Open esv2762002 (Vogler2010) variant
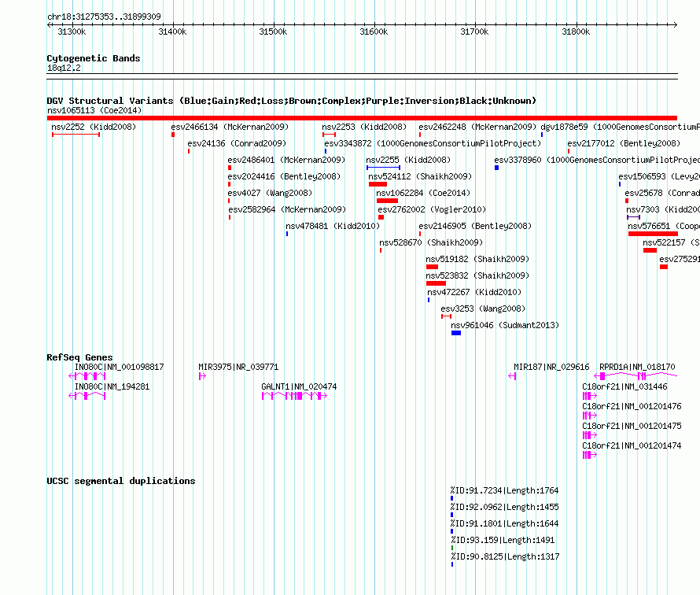700x595 pixels. tap(432, 209)
